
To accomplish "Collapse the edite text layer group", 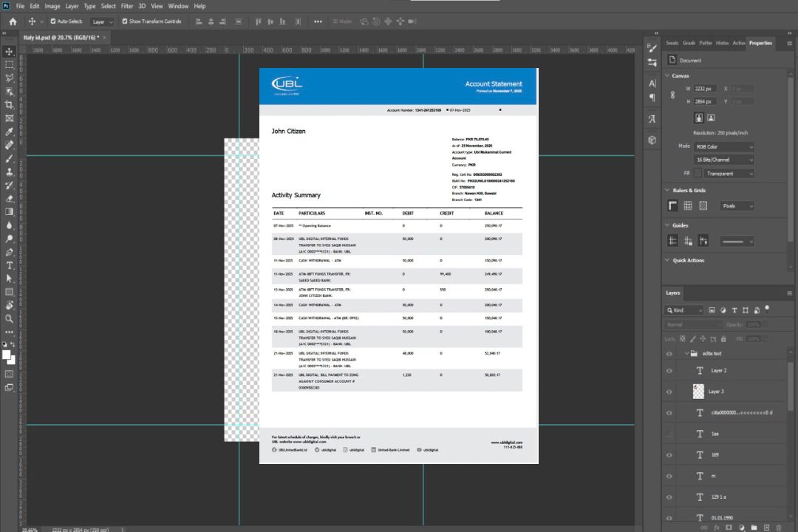I will pos(686,353).
